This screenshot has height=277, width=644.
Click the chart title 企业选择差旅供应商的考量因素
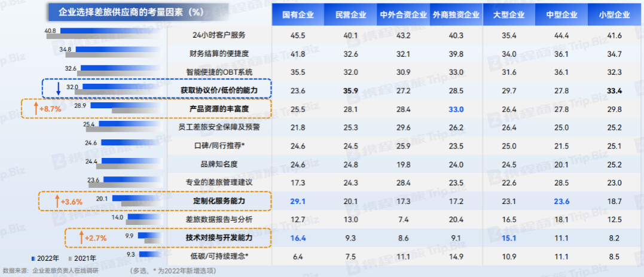pyautogui.click(x=130, y=13)
